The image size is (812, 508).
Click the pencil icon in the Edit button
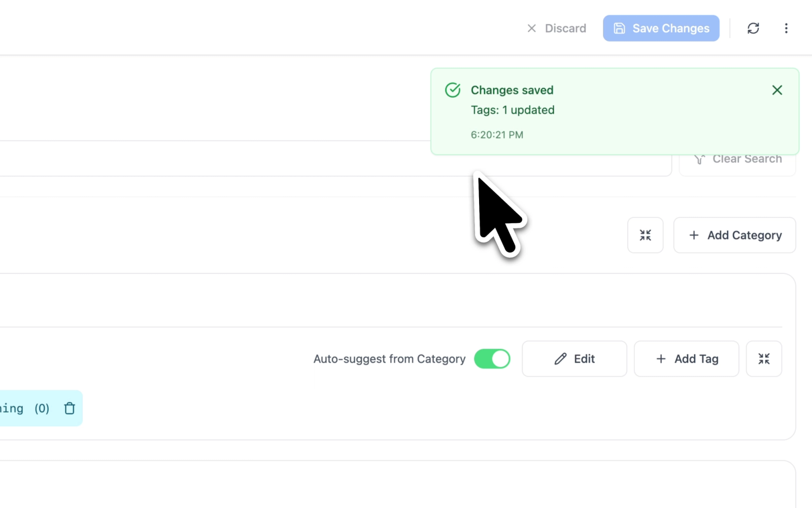560,359
